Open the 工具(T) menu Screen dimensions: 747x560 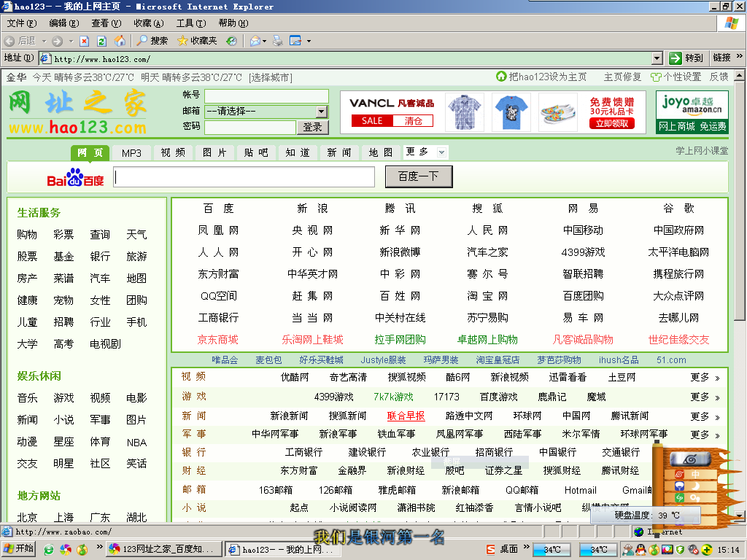[x=191, y=23]
